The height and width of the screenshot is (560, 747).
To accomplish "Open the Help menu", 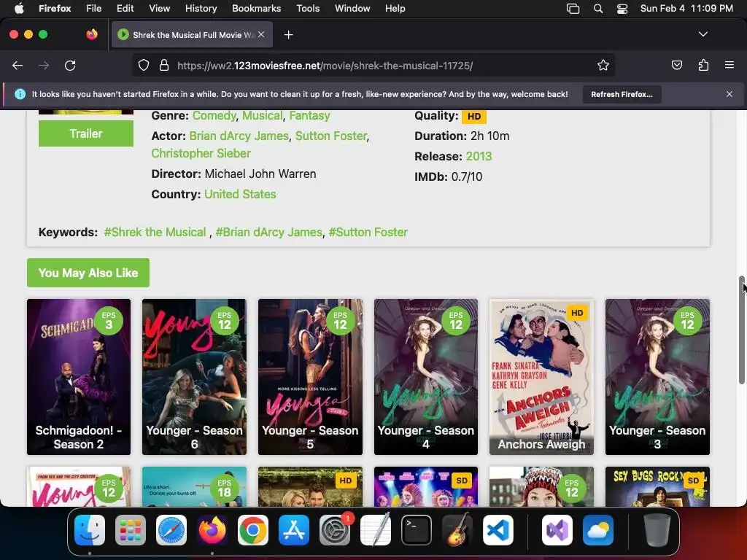I will tap(395, 8).
